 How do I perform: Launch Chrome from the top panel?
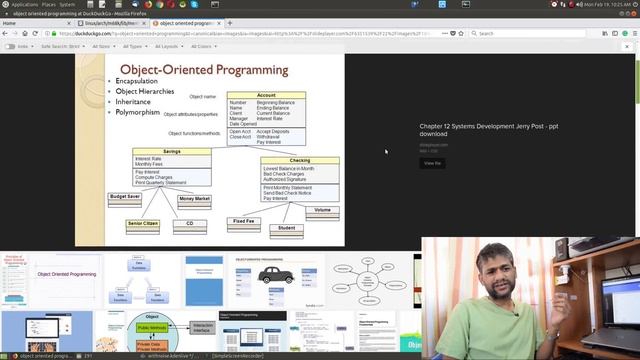point(160,4)
